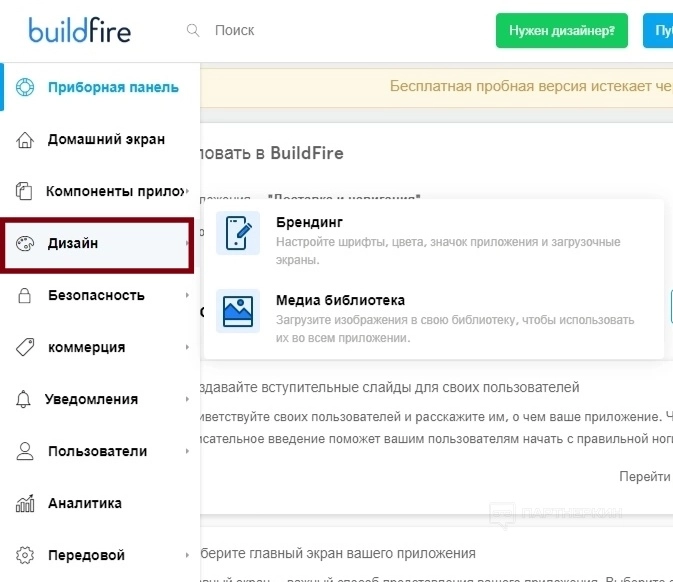This screenshot has height=582, width=673.
Task: Expand the коммерция submenu arrow
Action: pyautogui.click(x=187, y=347)
